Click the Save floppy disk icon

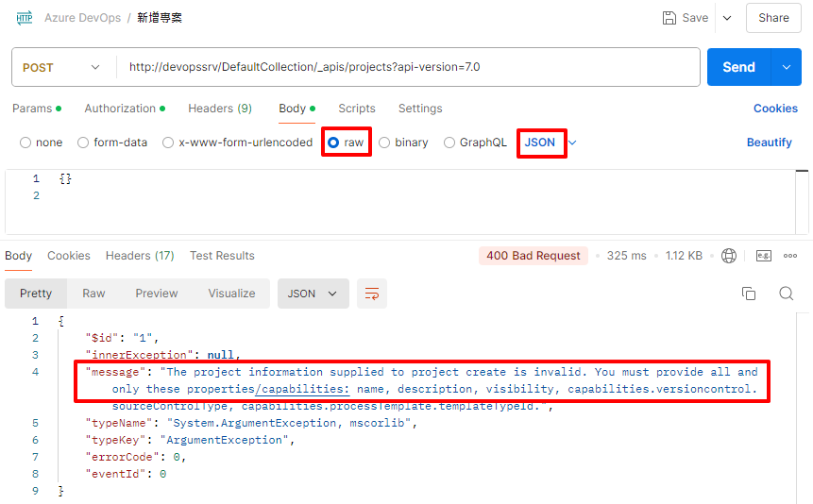(x=669, y=18)
